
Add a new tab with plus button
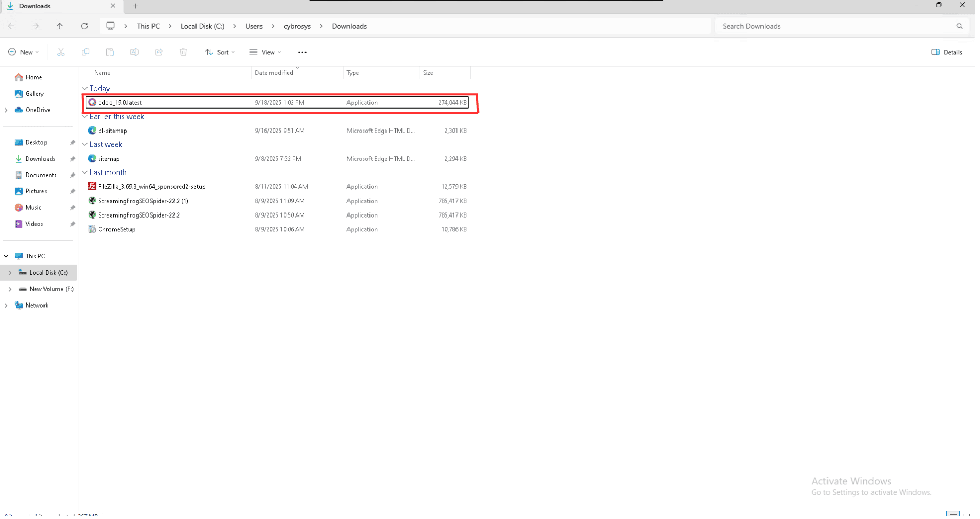136,6
